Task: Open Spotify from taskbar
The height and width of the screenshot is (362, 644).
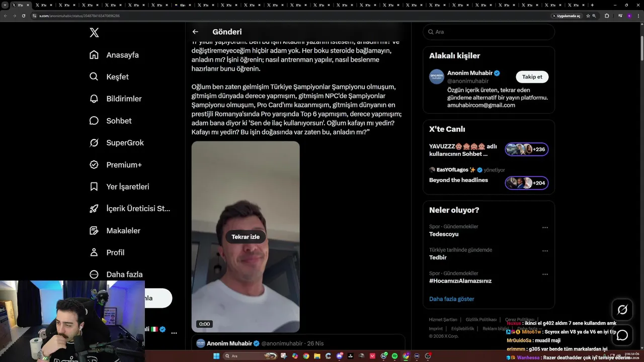Action: click(x=394, y=356)
